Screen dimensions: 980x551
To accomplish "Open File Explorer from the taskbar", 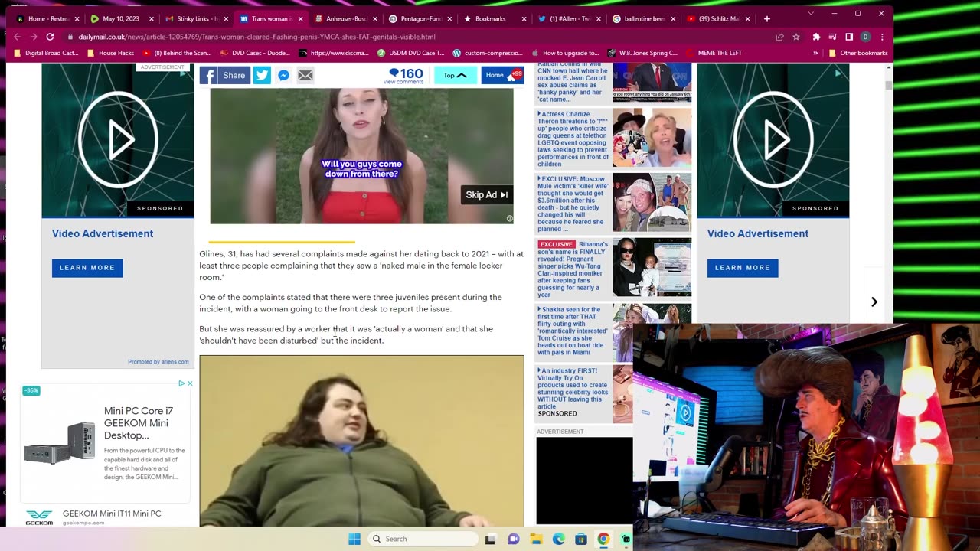I will tap(536, 539).
